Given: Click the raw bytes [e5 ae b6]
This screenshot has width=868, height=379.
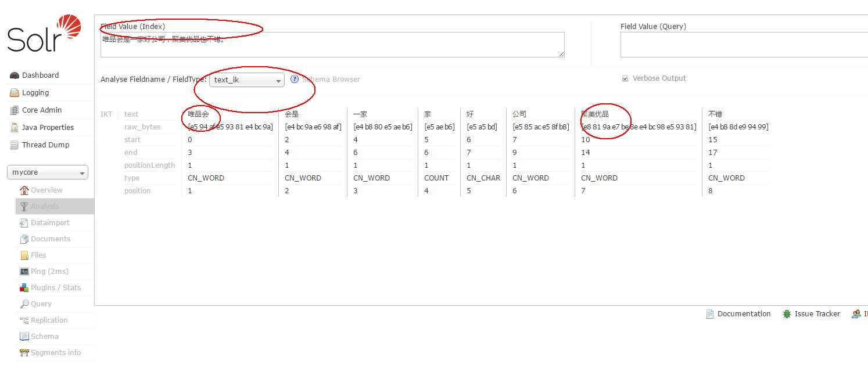Looking at the screenshot, I should (x=439, y=127).
